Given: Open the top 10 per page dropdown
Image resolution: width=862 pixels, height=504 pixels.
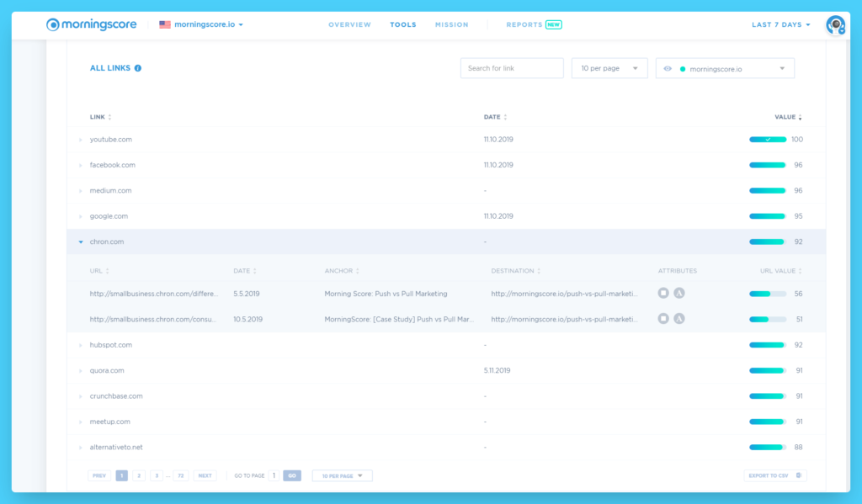Looking at the screenshot, I should pyautogui.click(x=609, y=68).
